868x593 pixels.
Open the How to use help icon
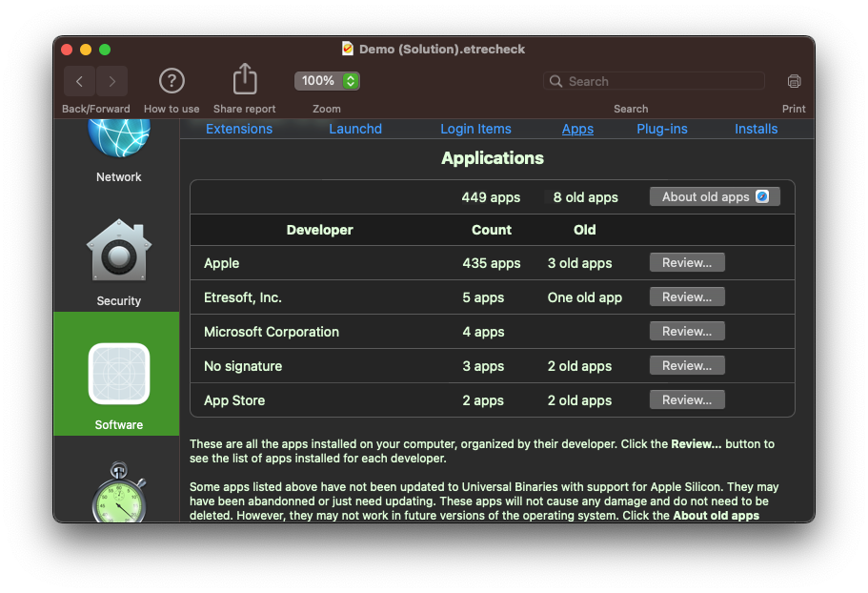click(172, 81)
